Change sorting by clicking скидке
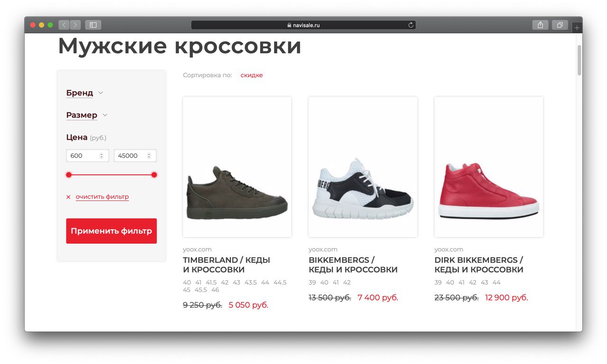 251,75
